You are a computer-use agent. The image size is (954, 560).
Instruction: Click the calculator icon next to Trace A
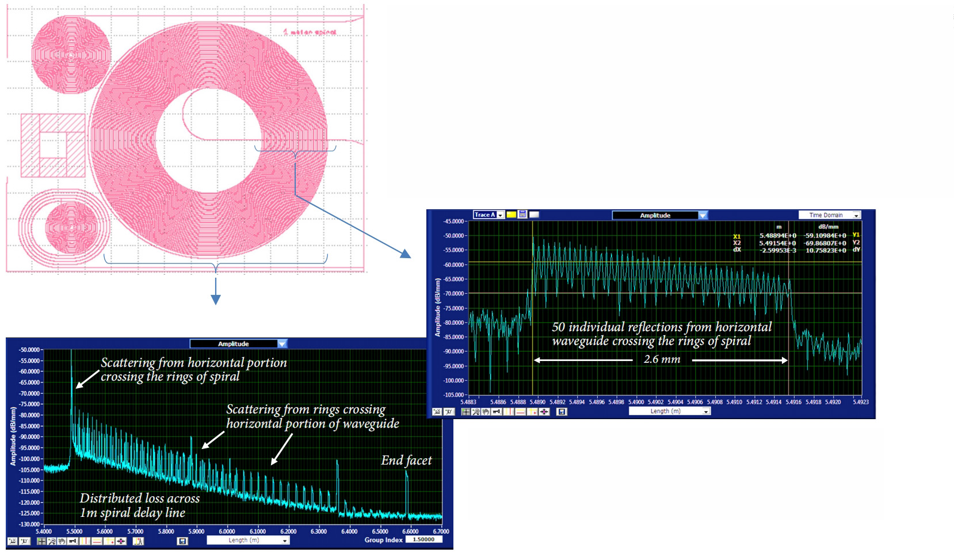pyautogui.click(x=522, y=214)
